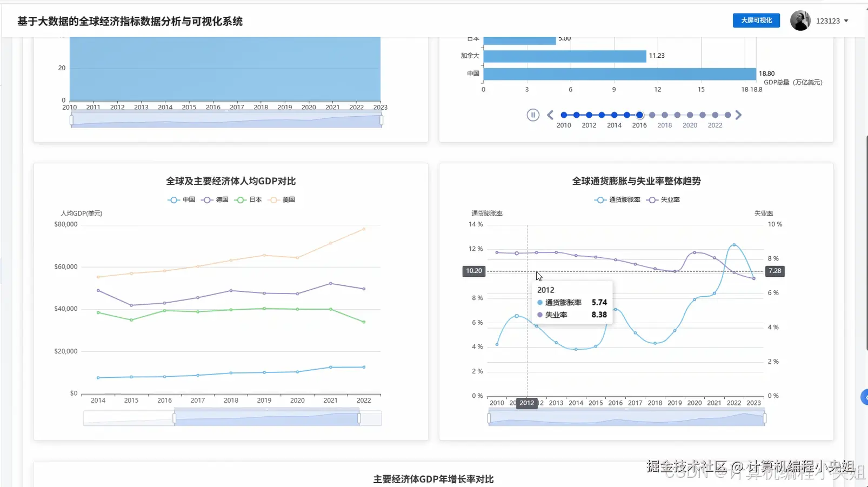Click the 中国 GDP bar 18.80
Screen dimensions: 868x487
pyautogui.click(x=619, y=74)
